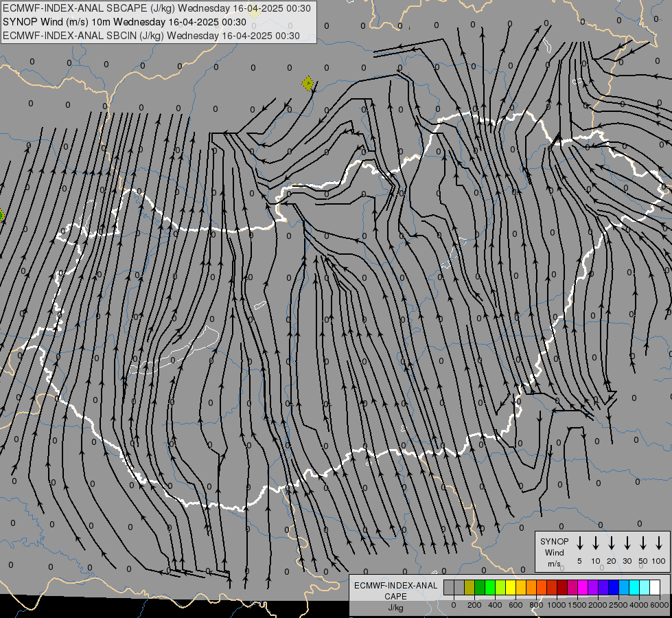Click the 50 m/s wind arrow in legend

click(x=643, y=543)
